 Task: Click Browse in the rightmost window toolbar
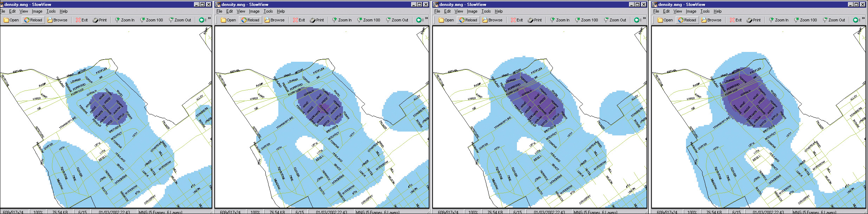tap(711, 20)
